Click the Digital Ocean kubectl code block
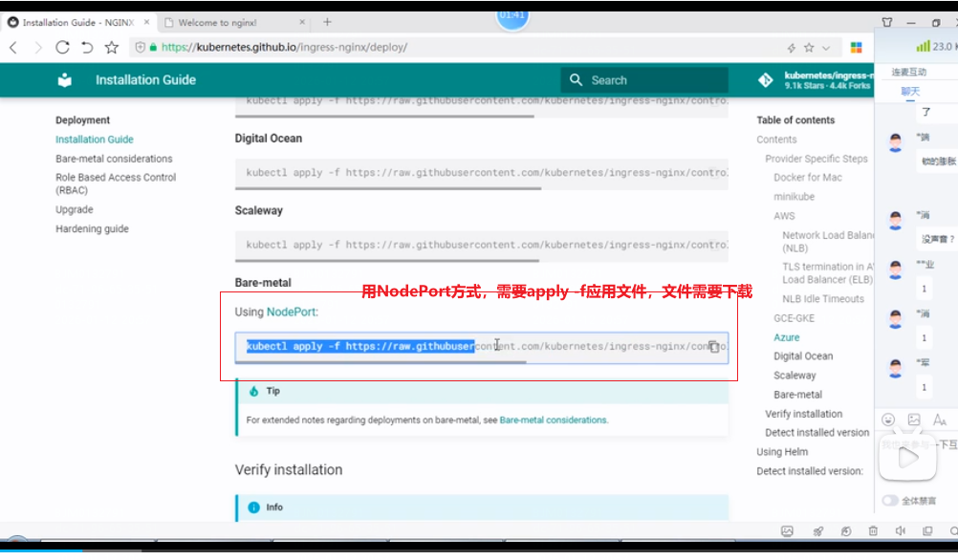This screenshot has height=560, width=958. click(x=482, y=173)
